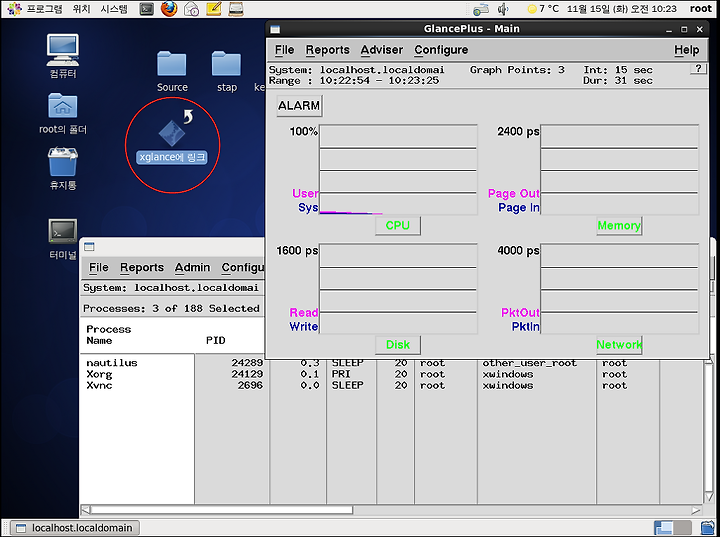Click the weather temperature indicator

[544, 9]
